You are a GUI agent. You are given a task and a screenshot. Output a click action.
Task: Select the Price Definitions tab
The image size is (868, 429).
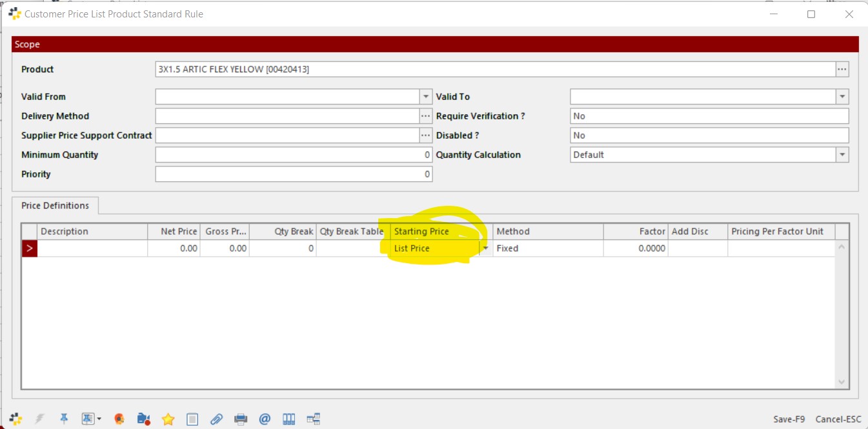pyautogui.click(x=56, y=206)
